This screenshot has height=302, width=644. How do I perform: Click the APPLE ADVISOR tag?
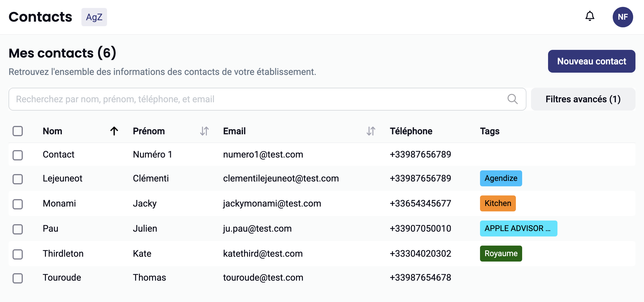(x=519, y=228)
